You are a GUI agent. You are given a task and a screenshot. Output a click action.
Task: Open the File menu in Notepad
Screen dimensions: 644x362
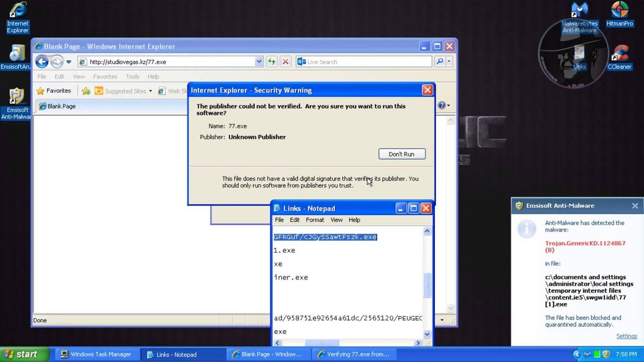(x=279, y=220)
